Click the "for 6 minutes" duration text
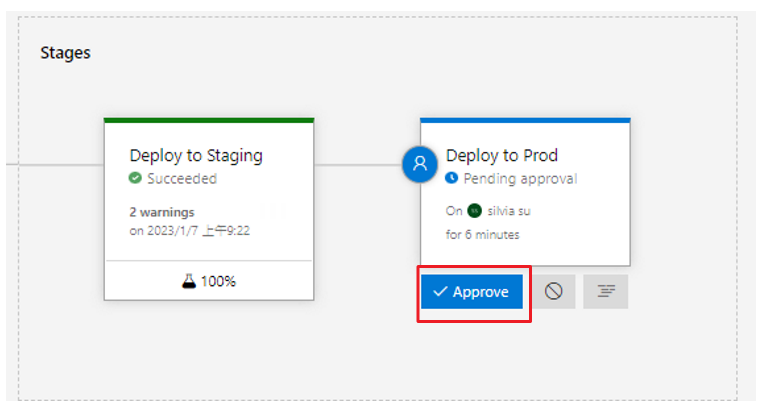 click(482, 235)
